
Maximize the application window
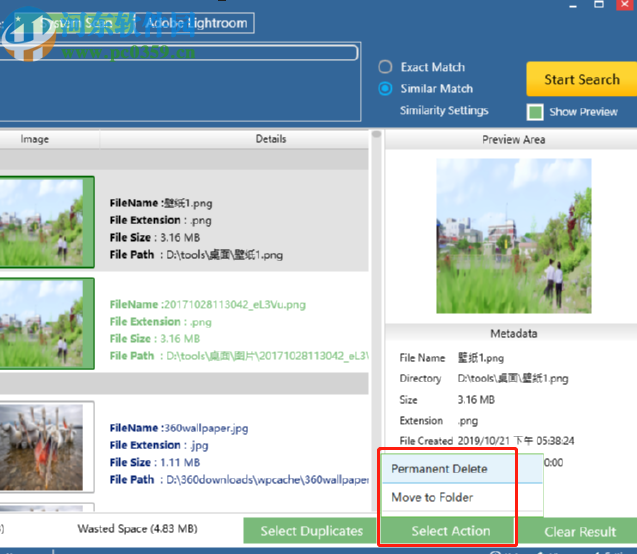[599, 4]
